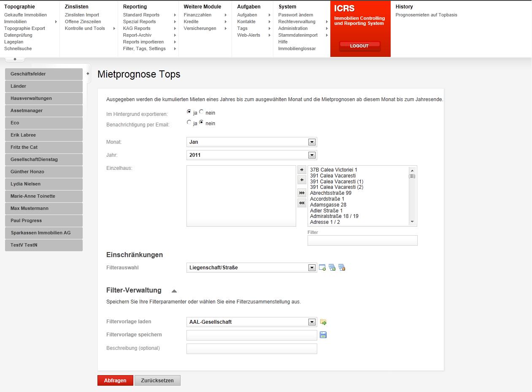
Task: Select ja for Benachrichtigung per Email
Action: pos(189,123)
